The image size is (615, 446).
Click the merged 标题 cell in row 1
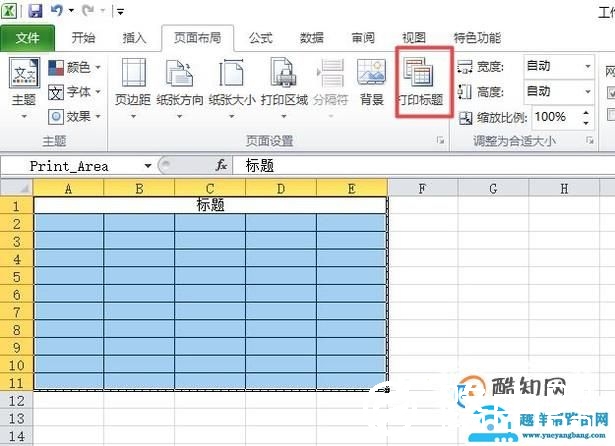(x=210, y=205)
